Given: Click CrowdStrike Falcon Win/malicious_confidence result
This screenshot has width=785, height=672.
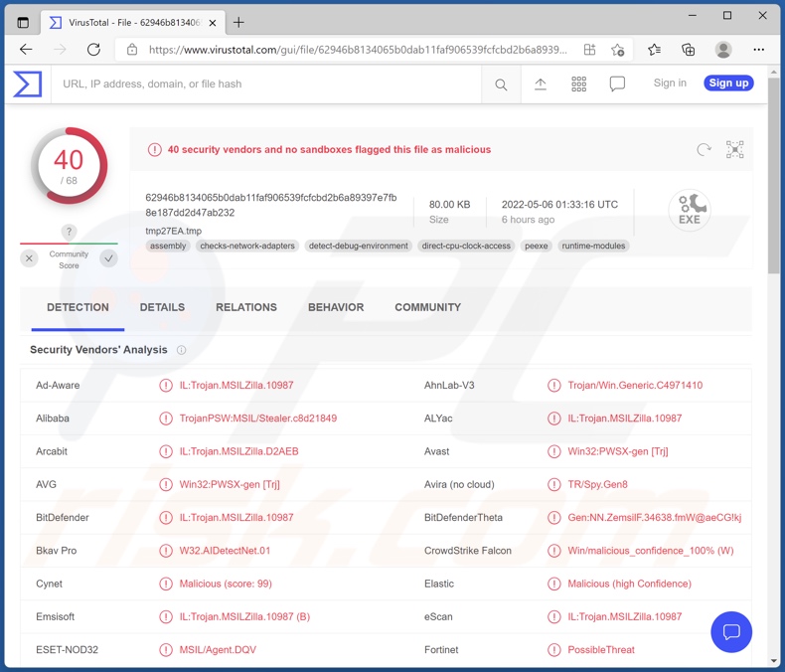Looking at the screenshot, I should point(650,551).
